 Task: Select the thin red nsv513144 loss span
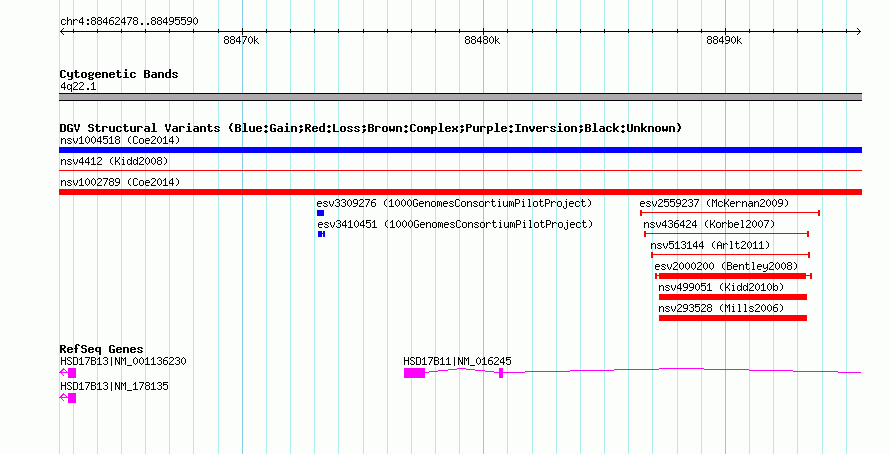tap(731, 255)
